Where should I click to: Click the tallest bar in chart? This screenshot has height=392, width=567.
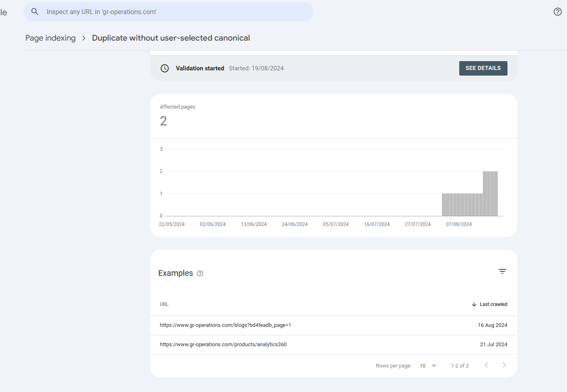point(490,193)
